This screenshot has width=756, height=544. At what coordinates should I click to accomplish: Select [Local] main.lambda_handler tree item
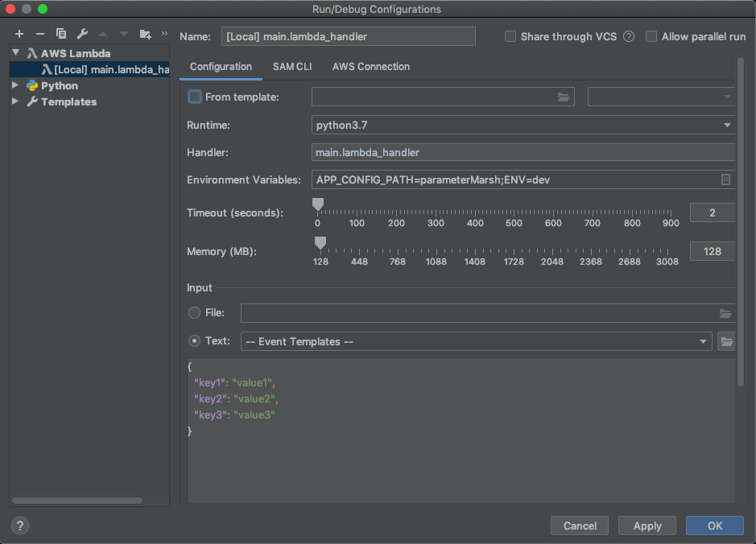tap(90, 69)
